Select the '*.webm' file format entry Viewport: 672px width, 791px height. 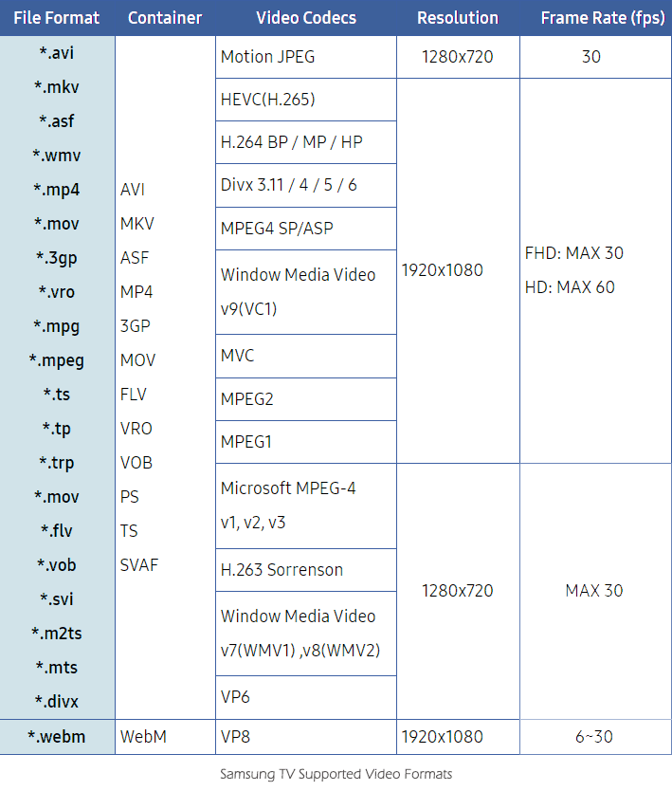[x=57, y=737]
